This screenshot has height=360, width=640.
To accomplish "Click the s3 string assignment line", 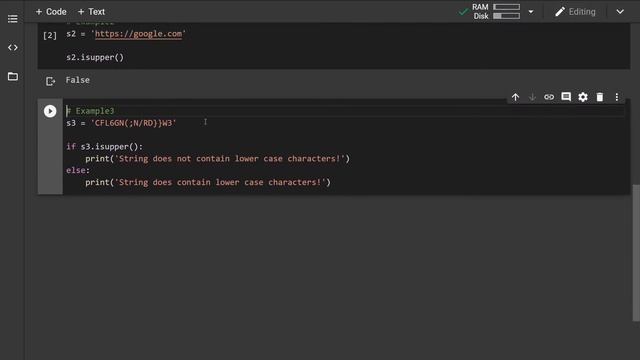I will (121, 123).
